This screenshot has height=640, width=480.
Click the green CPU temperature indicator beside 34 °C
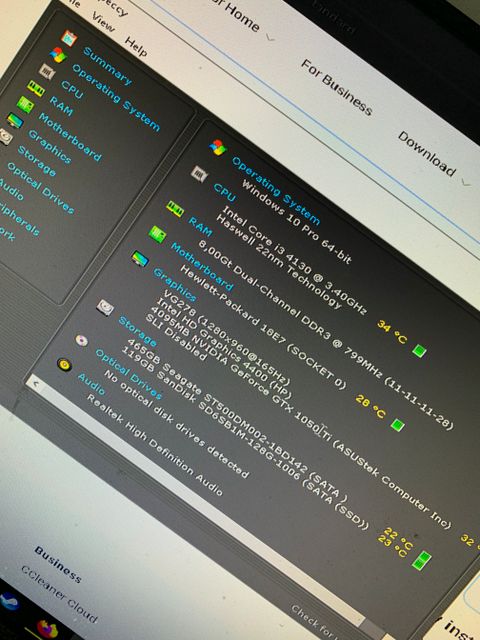coord(419,351)
